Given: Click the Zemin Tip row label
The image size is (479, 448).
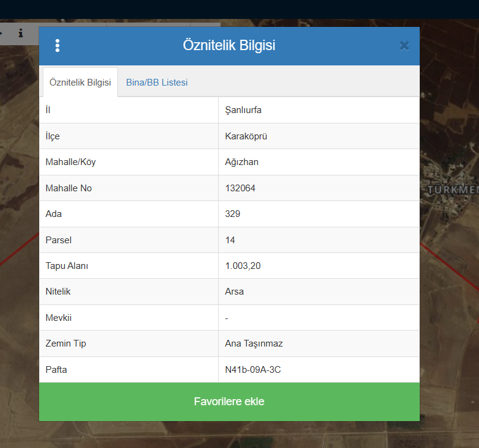Looking at the screenshot, I should point(66,343).
